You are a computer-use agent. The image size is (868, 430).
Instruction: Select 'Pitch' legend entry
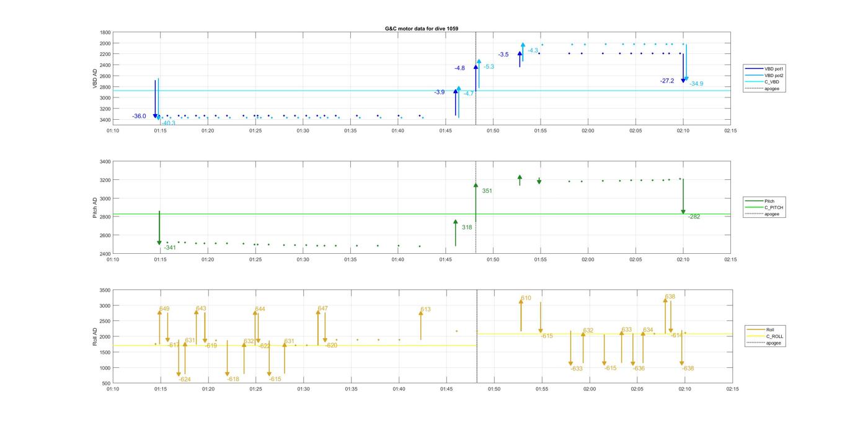[769, 201]
